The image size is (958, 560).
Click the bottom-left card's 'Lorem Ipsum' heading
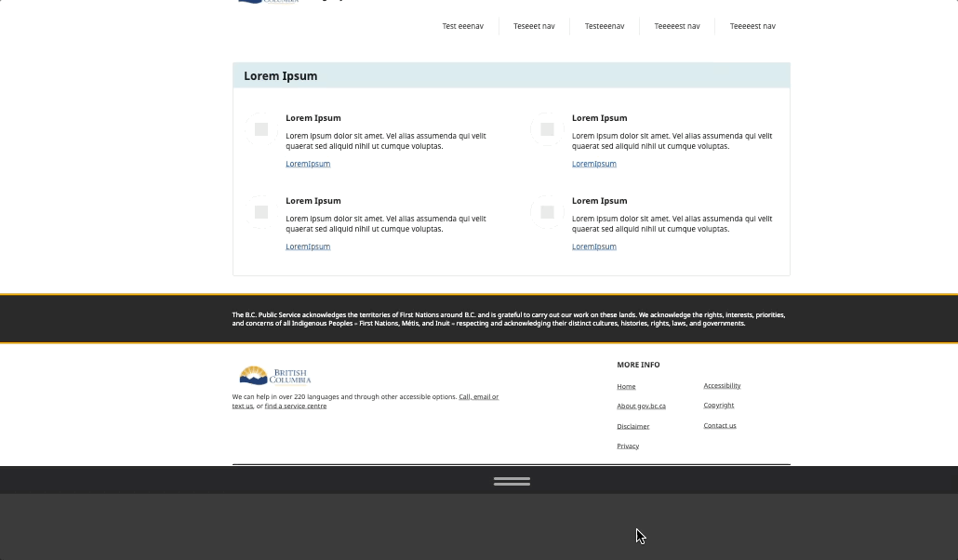point(313,201)
